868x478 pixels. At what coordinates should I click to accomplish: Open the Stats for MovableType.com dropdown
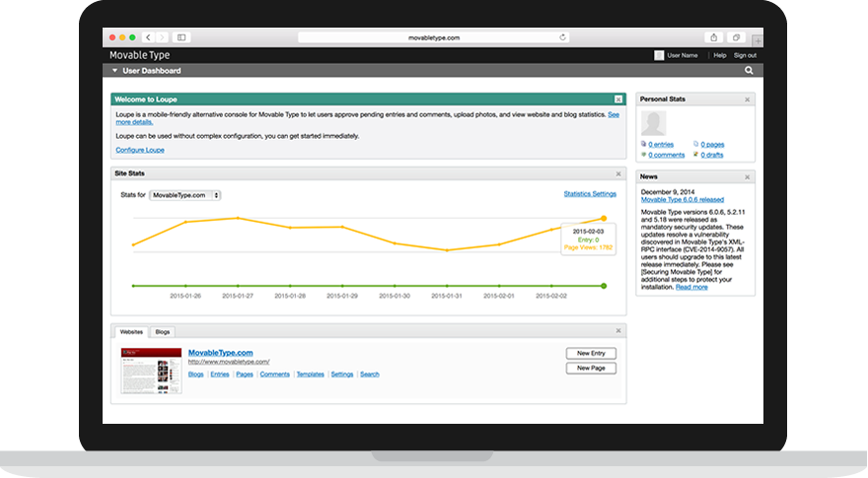pyautogui.click(x=184, y=195)
